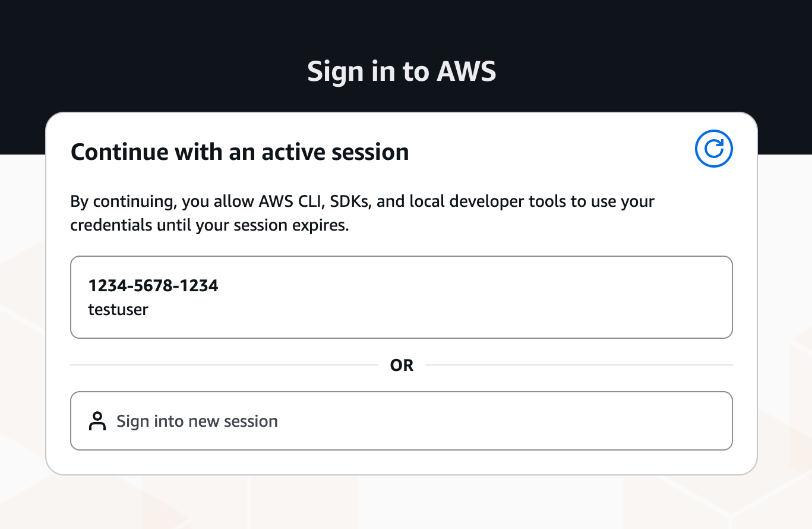This screenshot has height=529, width=812.
Task: Click the Sign in to AWS header
Action: click(402, 71)
